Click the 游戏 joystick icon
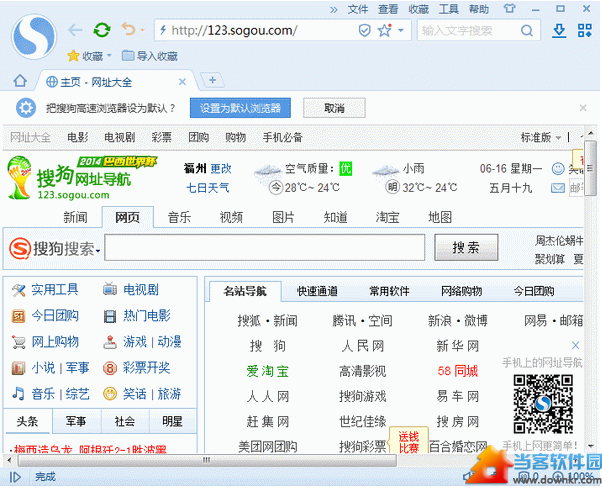Viewport: 602px width, 490px height. 110,342
